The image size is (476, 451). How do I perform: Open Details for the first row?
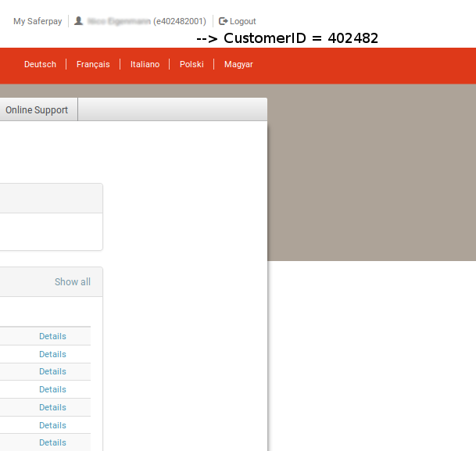point(52,336)
